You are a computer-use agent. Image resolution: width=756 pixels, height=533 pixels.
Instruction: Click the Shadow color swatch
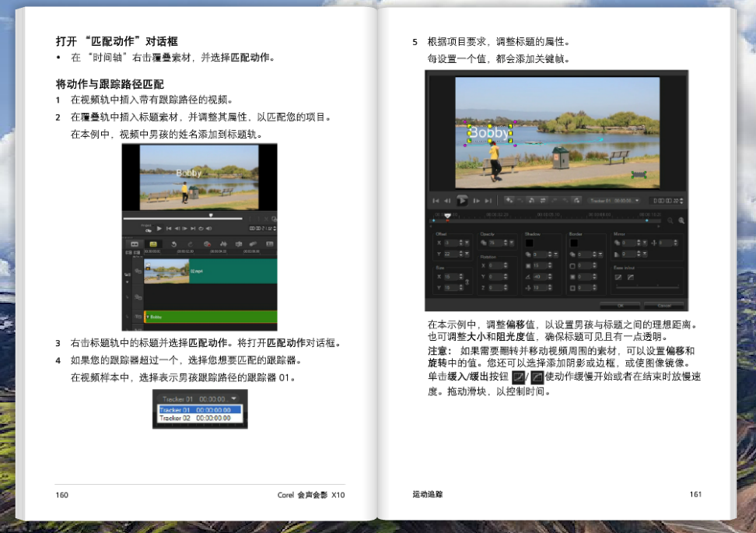530,243
